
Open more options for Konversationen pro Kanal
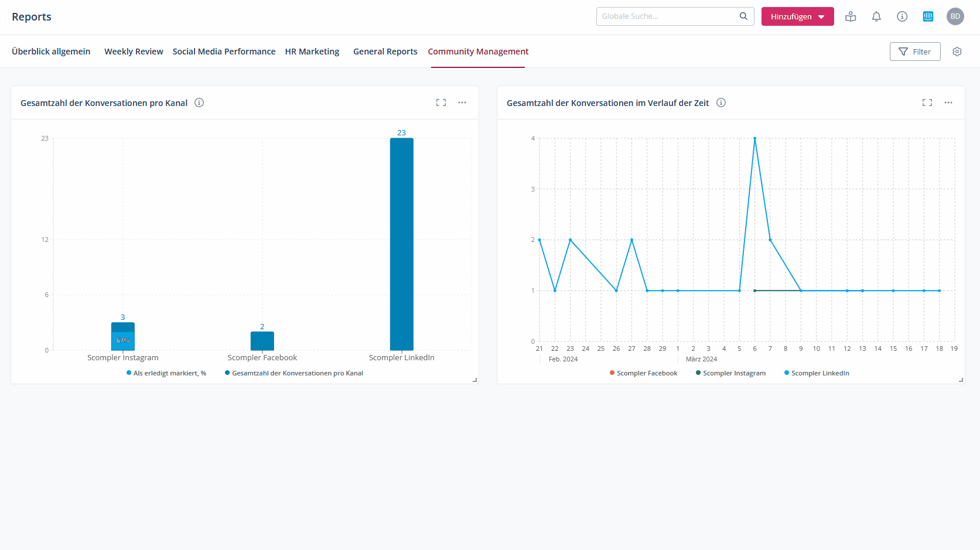(462, 103)
